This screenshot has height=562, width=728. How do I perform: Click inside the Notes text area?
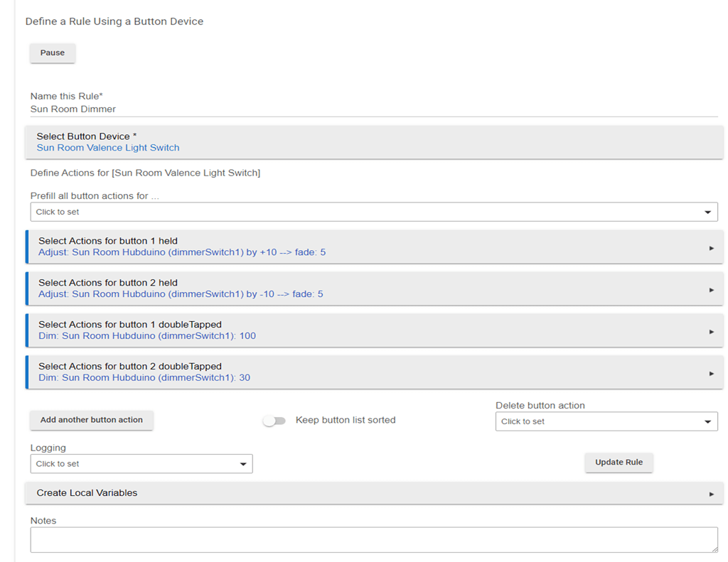[x=373, y=539]
